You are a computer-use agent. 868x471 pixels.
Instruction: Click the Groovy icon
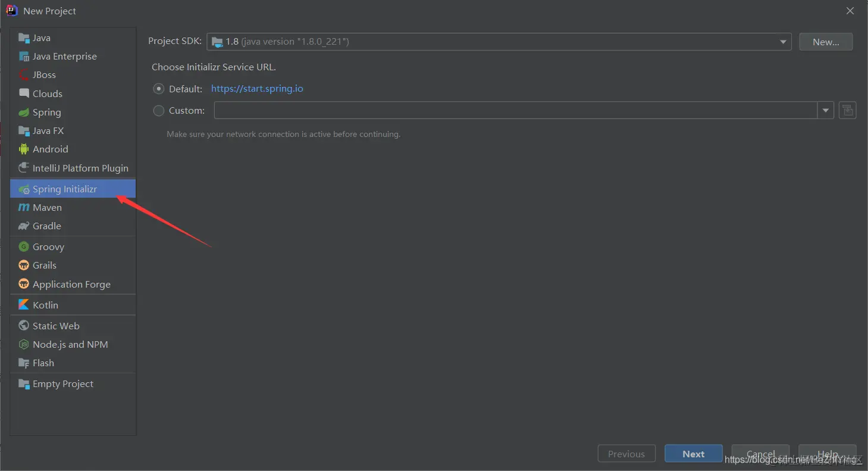point(24,247)
